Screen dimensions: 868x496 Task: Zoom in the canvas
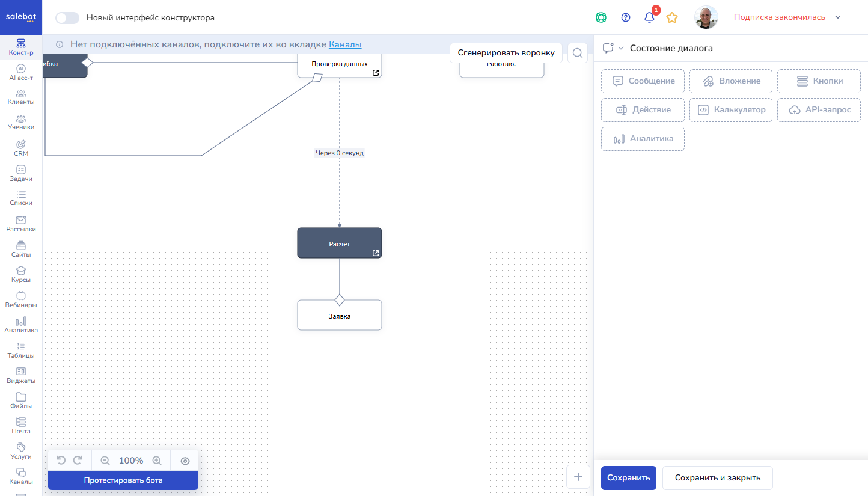(x=157, y=461)
